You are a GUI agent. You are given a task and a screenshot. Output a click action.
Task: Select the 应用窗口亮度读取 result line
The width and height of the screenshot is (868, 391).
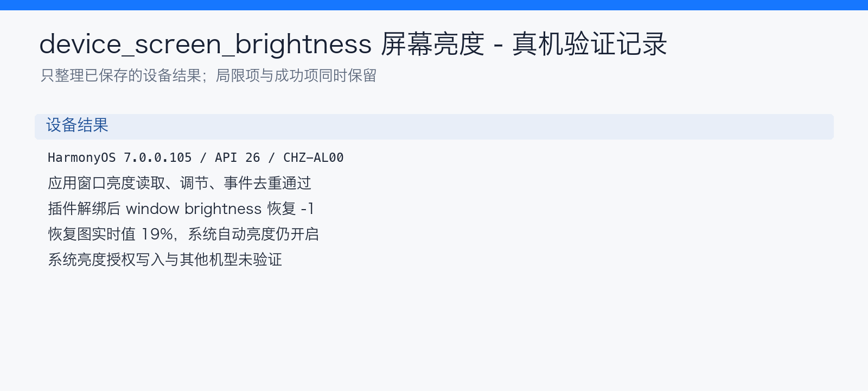pos(180,183)
